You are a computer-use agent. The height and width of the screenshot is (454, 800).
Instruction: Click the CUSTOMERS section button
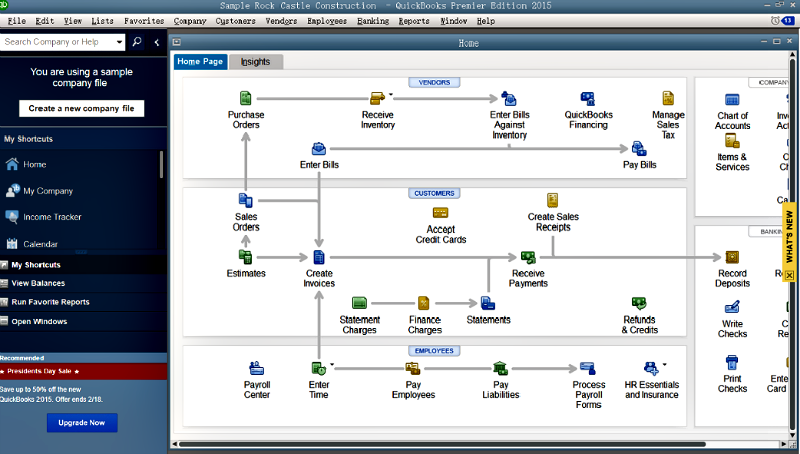pyautogui.click(x=434, y=193)
